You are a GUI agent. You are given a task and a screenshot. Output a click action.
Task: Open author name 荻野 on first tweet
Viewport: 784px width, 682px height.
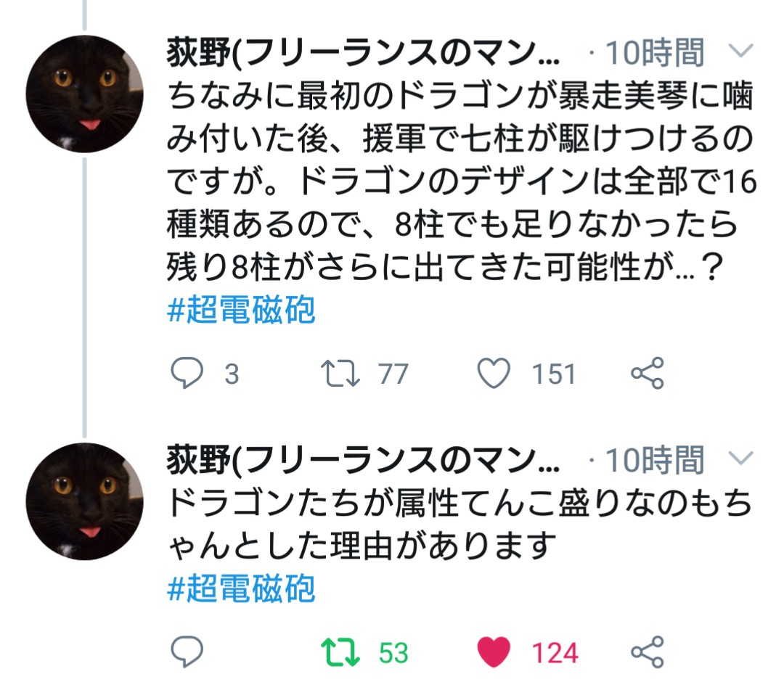coord(363,53)
